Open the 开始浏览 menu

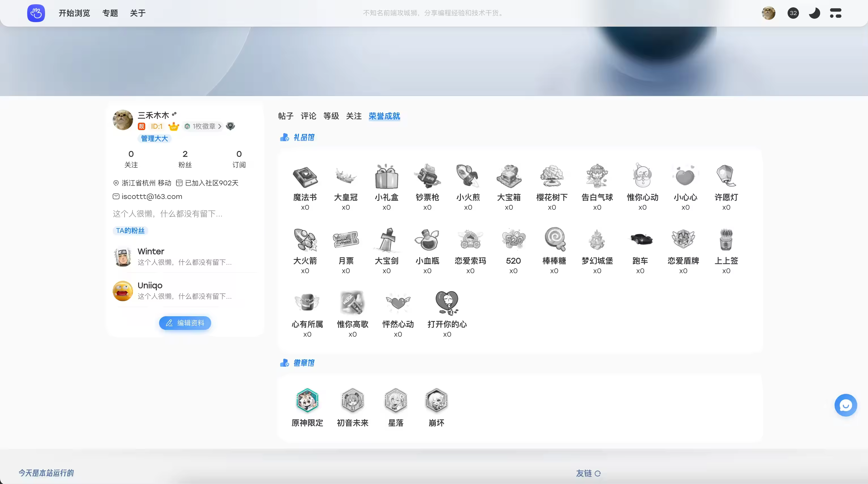tap(74, 13)
